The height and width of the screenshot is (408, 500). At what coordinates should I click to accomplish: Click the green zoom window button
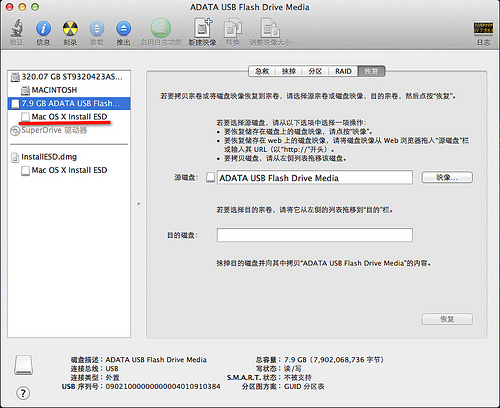tap(35, 7)
